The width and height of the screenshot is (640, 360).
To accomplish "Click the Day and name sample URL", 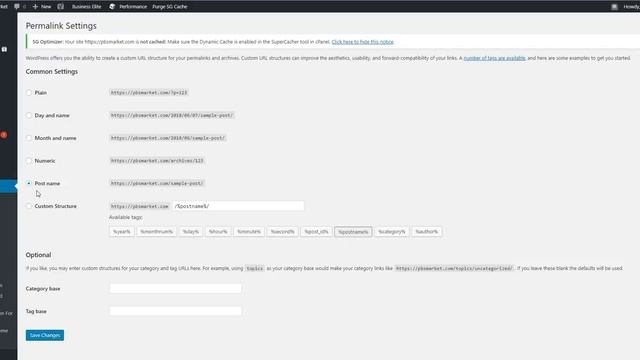I will pos(172,116).
